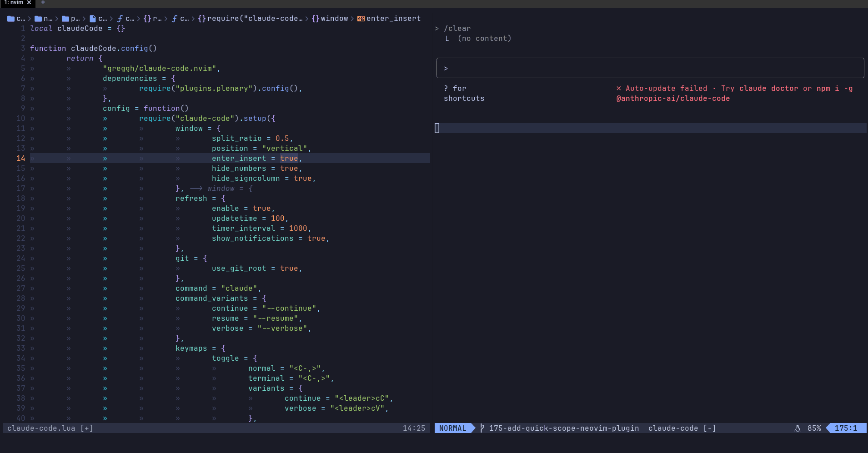Click the '/clear' command line
Screen dimensions: 868x453
pos(457,29)
